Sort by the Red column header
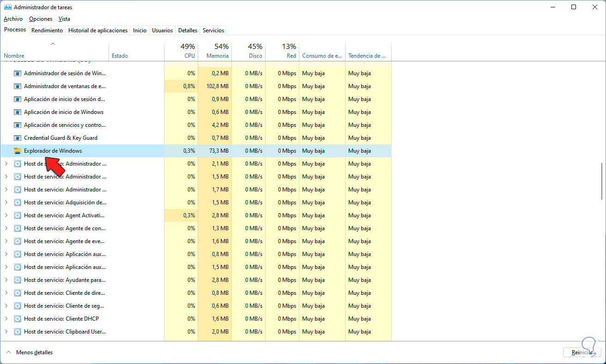 pyautogui.click(x=282, y=51)
